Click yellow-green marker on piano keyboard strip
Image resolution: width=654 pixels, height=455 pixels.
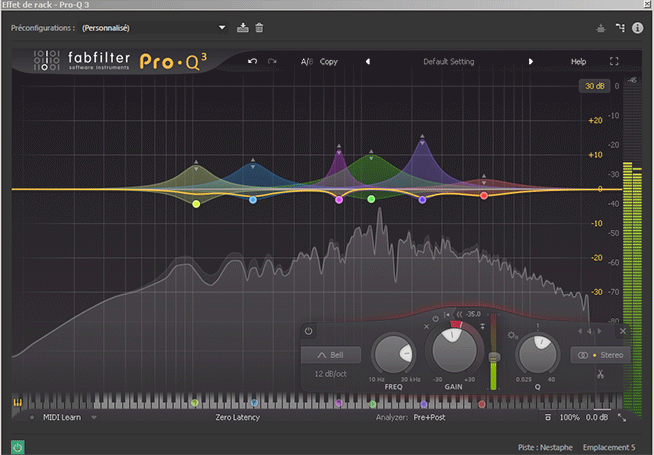click(194, 403)
